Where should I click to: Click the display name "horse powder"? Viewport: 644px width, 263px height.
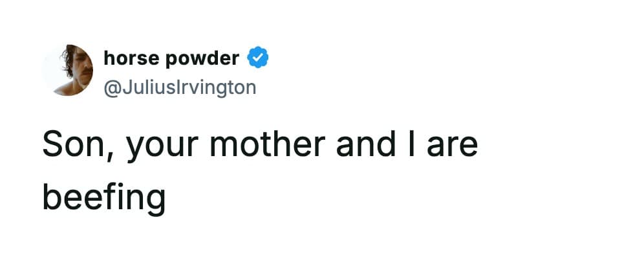[x=171, y=59]
